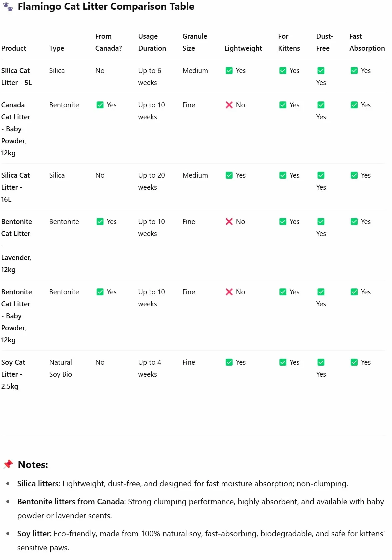Click bold Bentonite litters from Canada text
This screenshot has height=560, width=392.
pyautogui.click(x=71, y=502)
